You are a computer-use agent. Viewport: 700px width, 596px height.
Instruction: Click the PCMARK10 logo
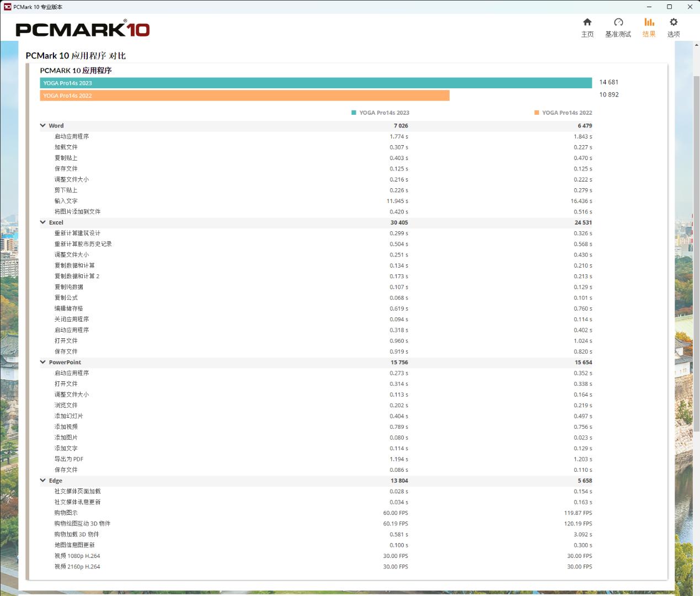(x=83, y=29)
